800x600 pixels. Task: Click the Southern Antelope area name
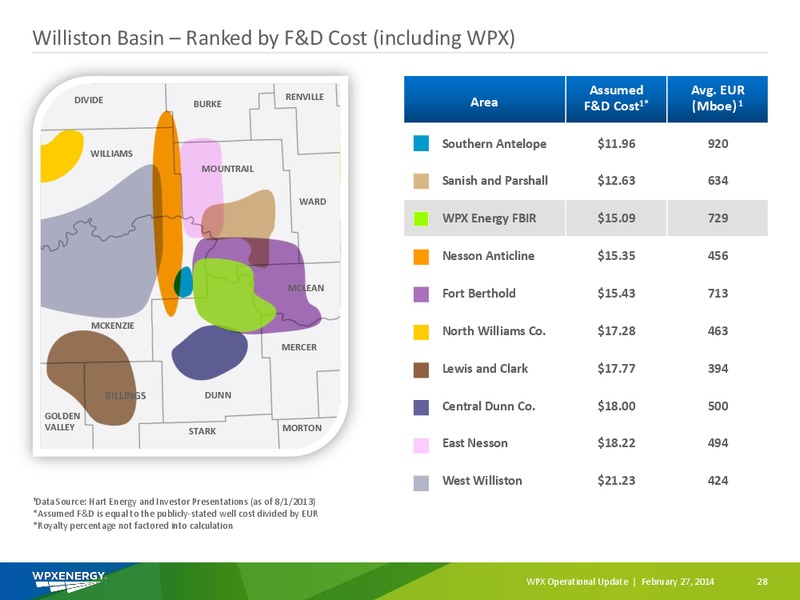click(x=494, y=144)
